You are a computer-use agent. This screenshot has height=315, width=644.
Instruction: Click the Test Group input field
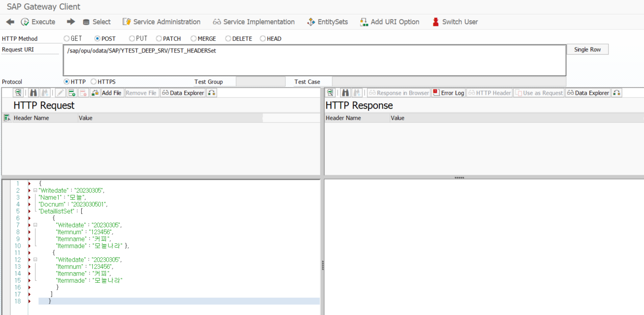coord(260,82)
